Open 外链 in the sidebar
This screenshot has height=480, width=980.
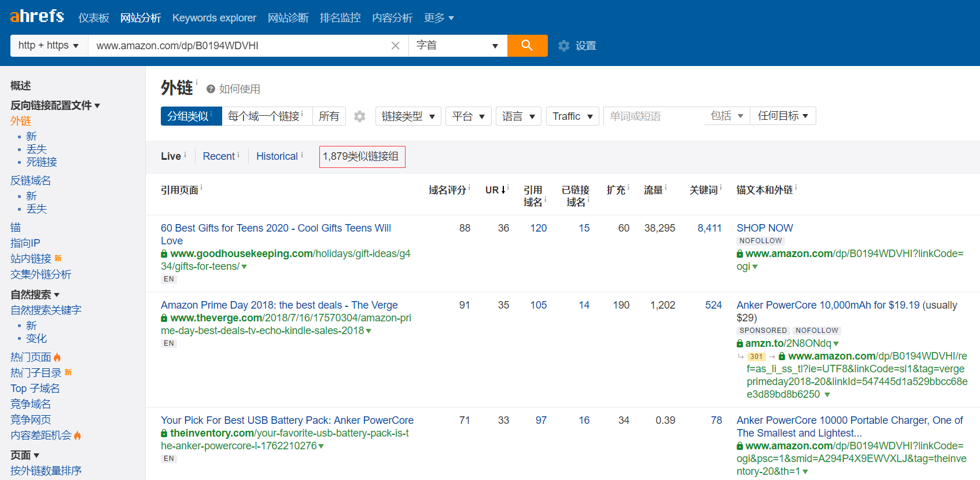(x=21, y=121)
